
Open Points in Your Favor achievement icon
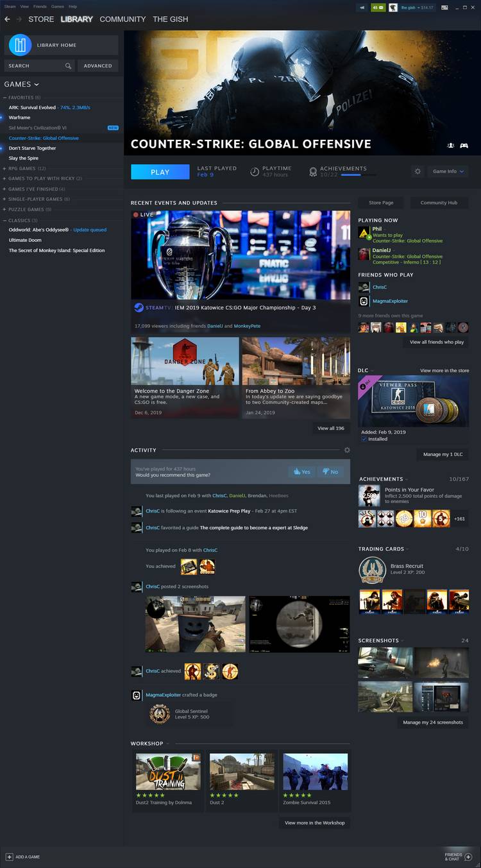coord(369,496)
